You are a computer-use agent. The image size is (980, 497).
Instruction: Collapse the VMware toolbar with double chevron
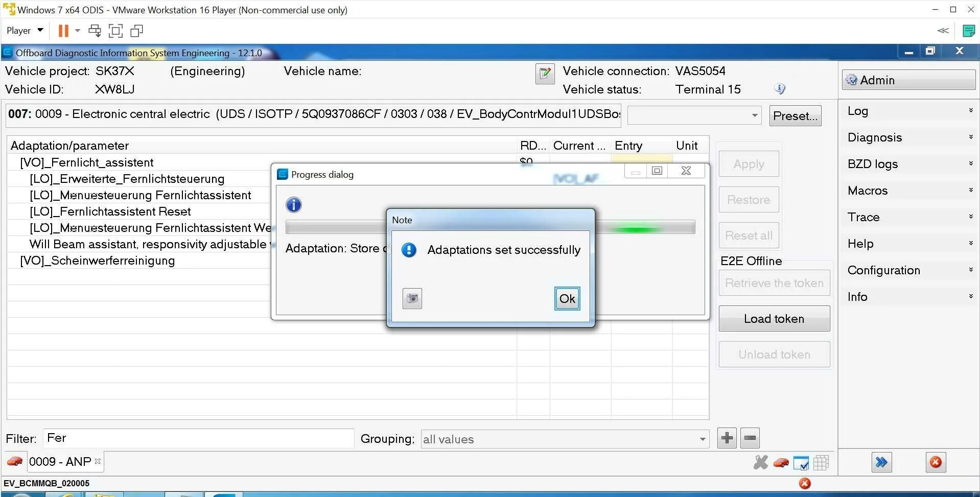click(943, 31)
